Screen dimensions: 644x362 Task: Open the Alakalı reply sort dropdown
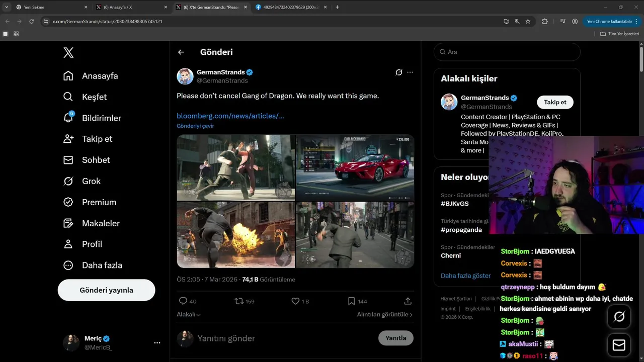pyautogui.click(x=189, y=314)
